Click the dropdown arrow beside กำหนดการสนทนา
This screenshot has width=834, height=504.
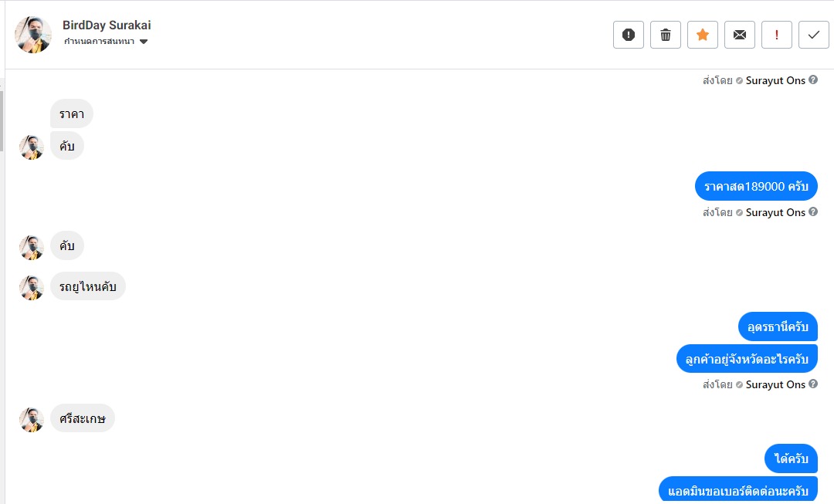click(x=144, y=42)
